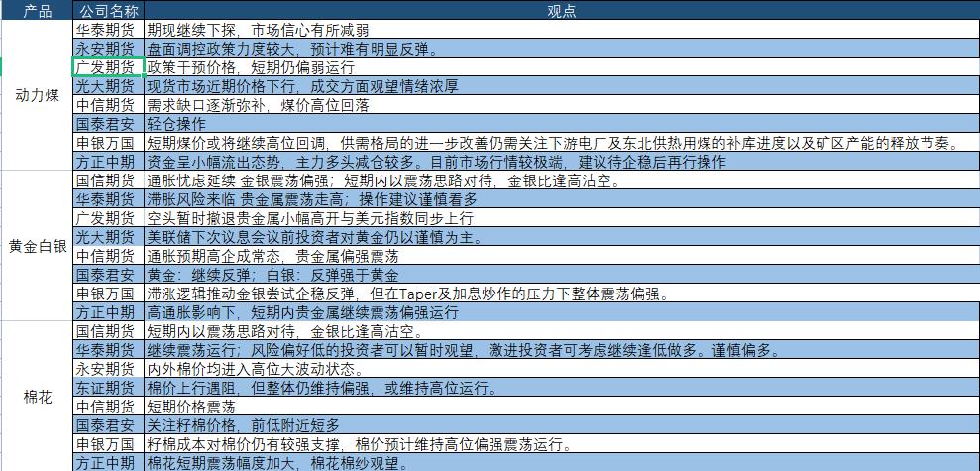Click the cell beginning 短期煤价或将继续高位回调
This screenshot has width=980, height=471.
tap(562, 142)
